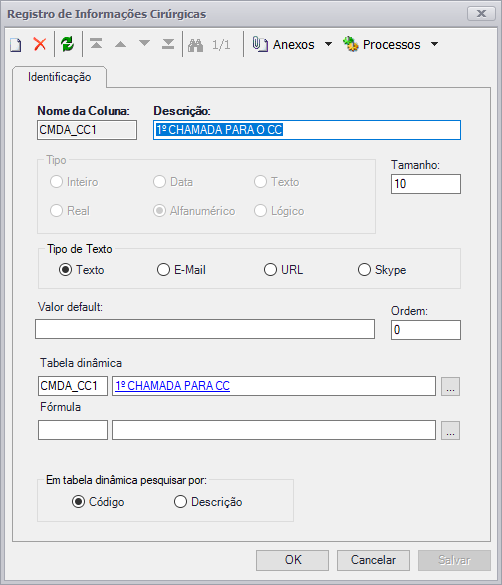Go to first record arrow icon
This screenshot has height=585, width=502.
[x=96, y=44]
